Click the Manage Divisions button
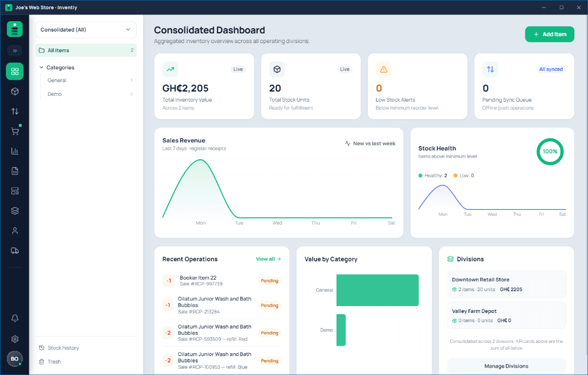The height and width of the screenshot is (375, 588). pyautogui.click(x=506, y=366)
